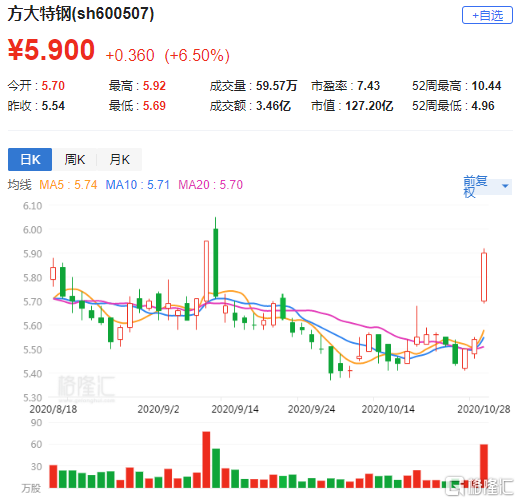Click the 52周最高 value 10.44
520x503 pixels.
(486, 86)
